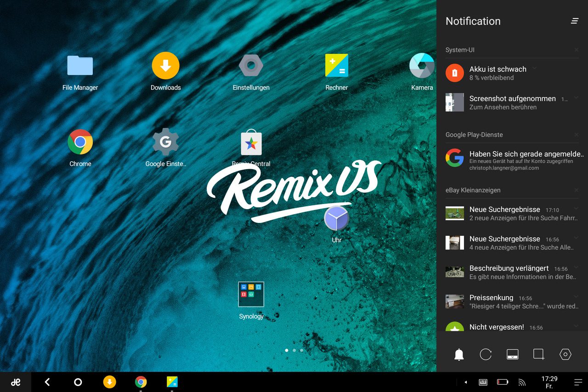Toggle the notification bell mute icon
The width and height of the screenshot is (588, 392).
pyautogui.click(x=459, y=354)
